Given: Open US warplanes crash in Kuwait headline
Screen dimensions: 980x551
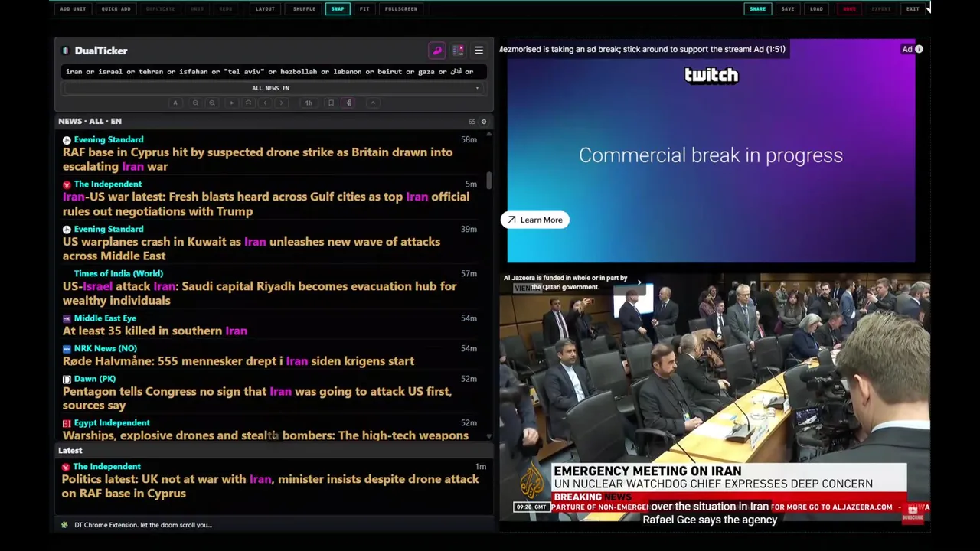Looking at the screenshot, I should (x=251, y=249).
